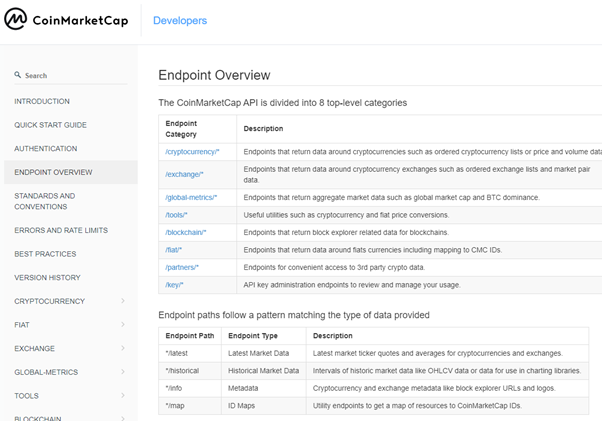Screen dimensions: 602x421
Task: Follow the /fiat/* endpoint link
Action: point(174,250)
